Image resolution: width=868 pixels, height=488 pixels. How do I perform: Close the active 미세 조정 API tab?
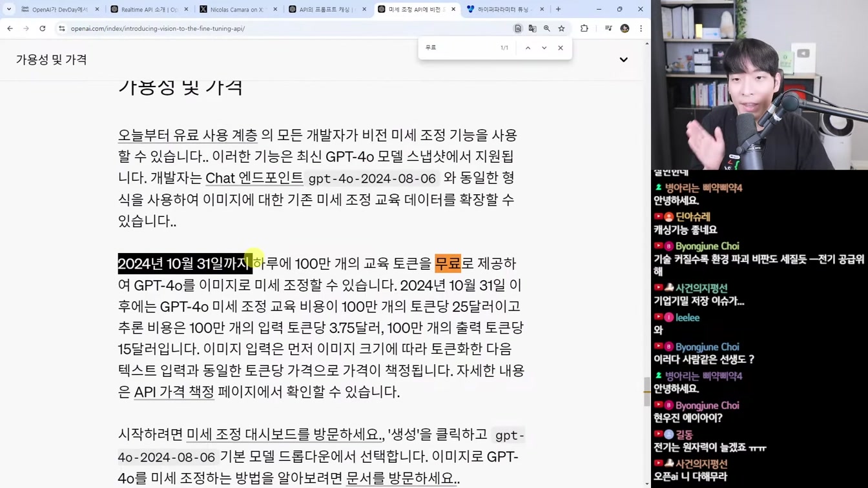click(x=453, y=10)
